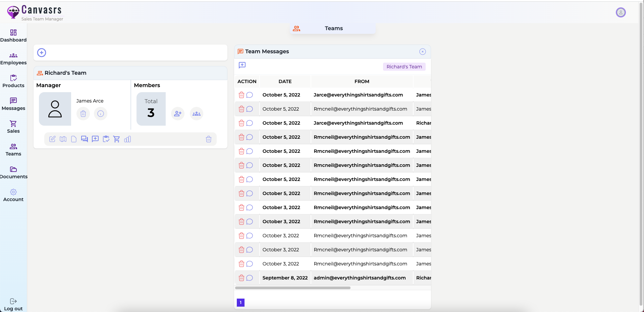
Task: Open the team document page icon
Action: 74,139
